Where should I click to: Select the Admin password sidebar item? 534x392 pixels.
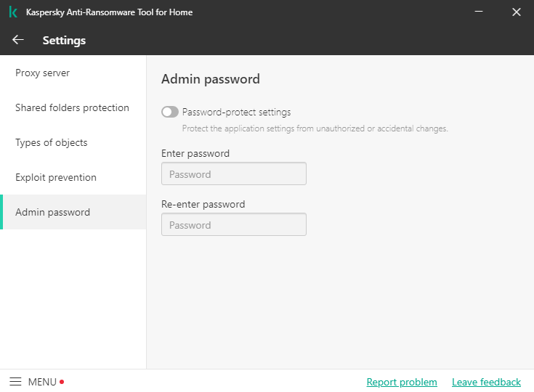pyautogui.click(x=52, y=212)
